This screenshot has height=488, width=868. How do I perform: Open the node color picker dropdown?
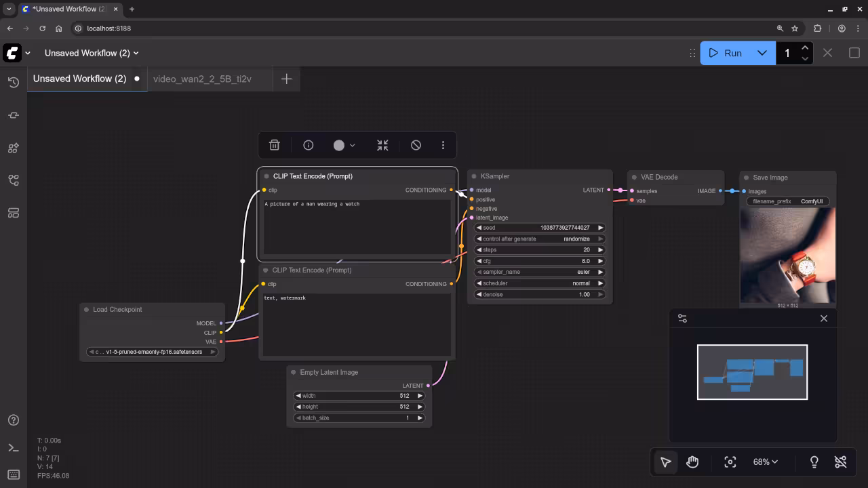tap(344, 145)
